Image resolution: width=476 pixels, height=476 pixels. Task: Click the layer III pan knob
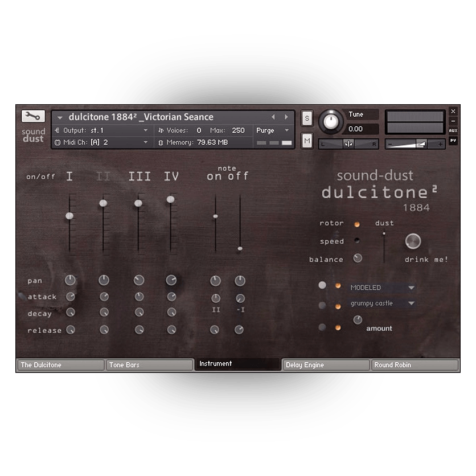pyautogui.click(x=139, y=280)
